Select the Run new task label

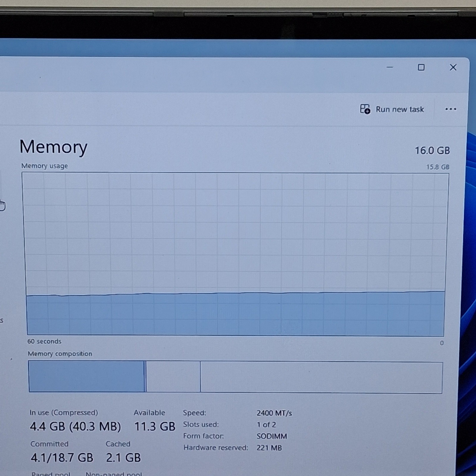click(400, 109)
